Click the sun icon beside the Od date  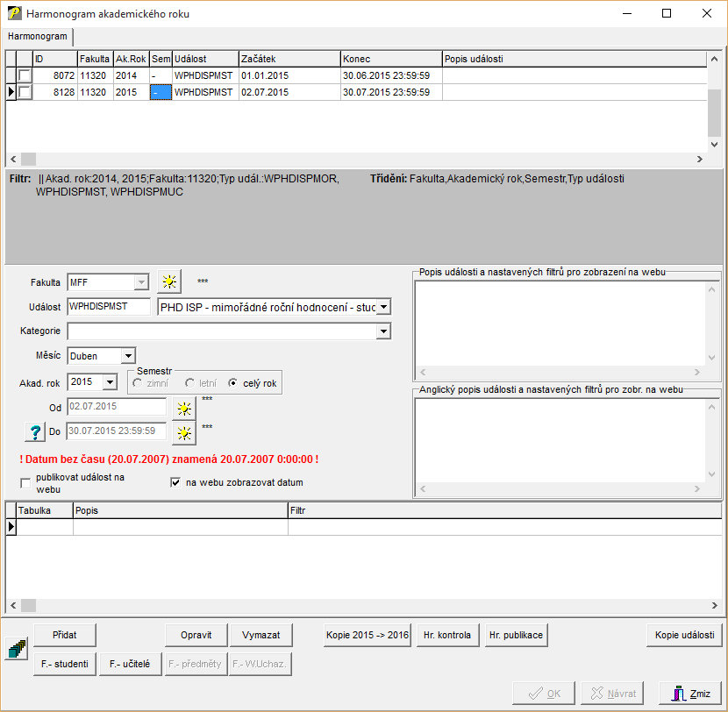(183, 407)
